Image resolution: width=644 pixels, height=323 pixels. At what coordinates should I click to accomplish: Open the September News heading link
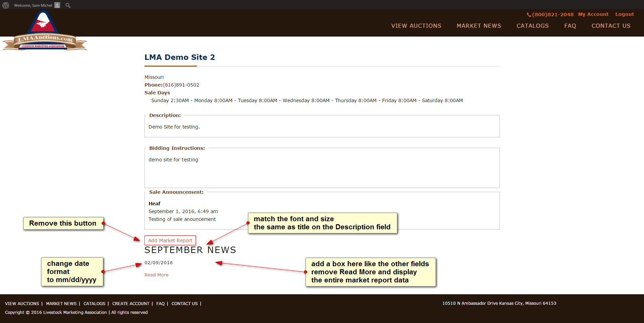(190, 250)
